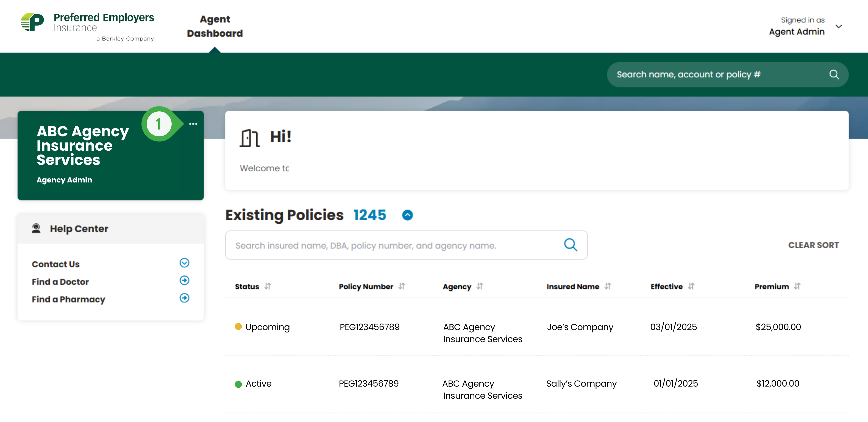868x422 pixels.
Task: Expand the Contact Us chevron circle
Action: [184, 263]
